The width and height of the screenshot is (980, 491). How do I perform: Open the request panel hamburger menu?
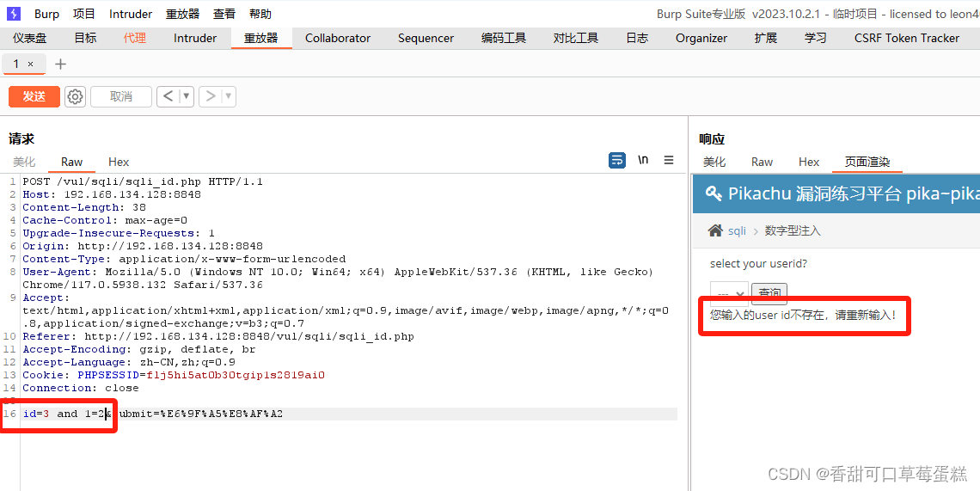pos(669,160)
